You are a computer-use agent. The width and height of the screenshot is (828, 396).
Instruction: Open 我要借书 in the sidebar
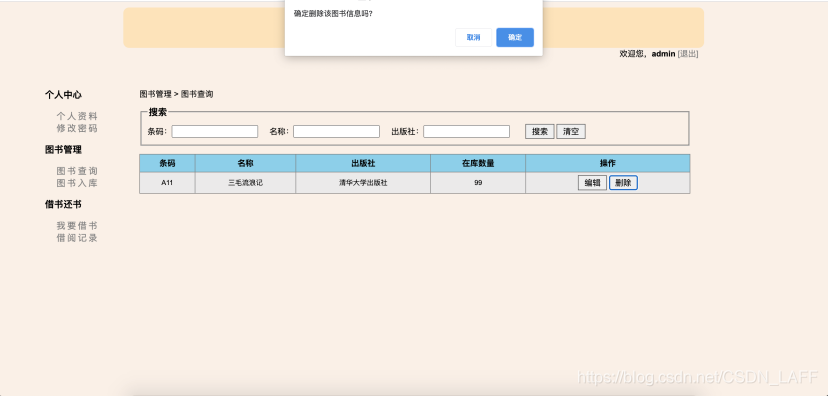[77, 225]
